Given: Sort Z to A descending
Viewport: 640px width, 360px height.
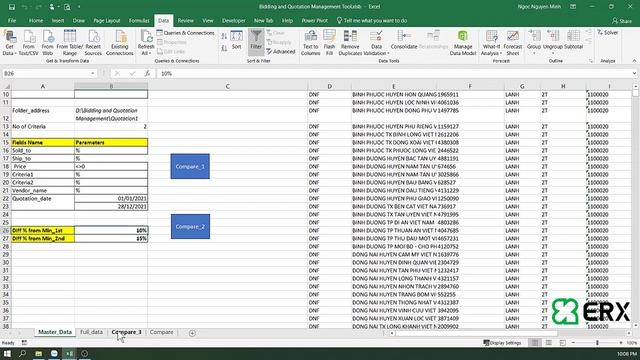Looking at the screenshot, I should [224, 48].
